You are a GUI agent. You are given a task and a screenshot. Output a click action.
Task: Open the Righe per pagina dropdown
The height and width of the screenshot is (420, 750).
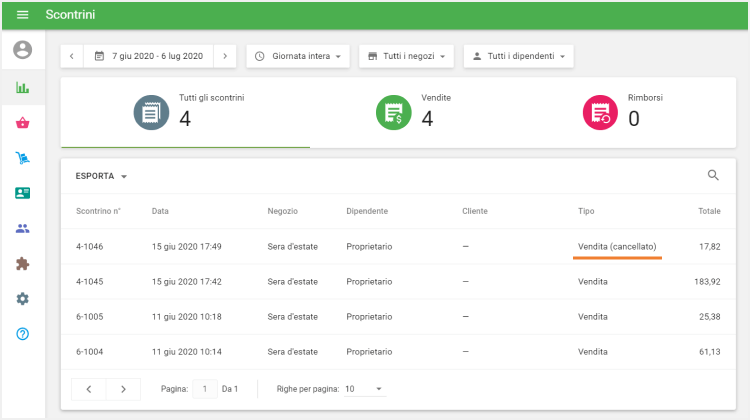[364, 388]
